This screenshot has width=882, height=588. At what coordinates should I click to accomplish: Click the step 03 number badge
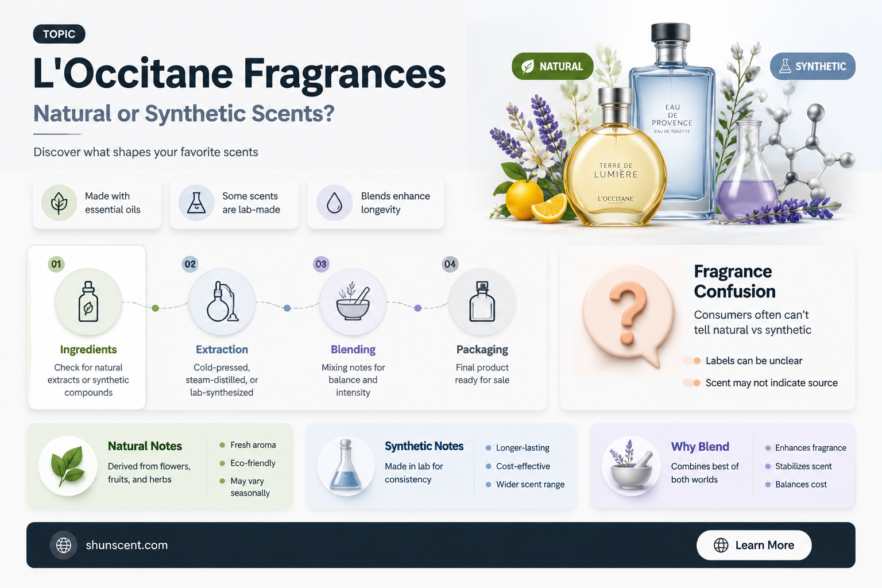tap(321, 264)
